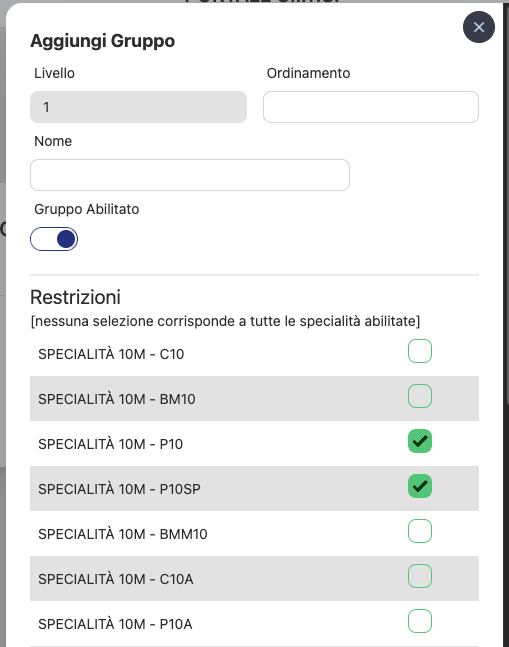509x647 pixels.
Task: Click the dialog's vertical scrollbar
Action: pos(507,206)
